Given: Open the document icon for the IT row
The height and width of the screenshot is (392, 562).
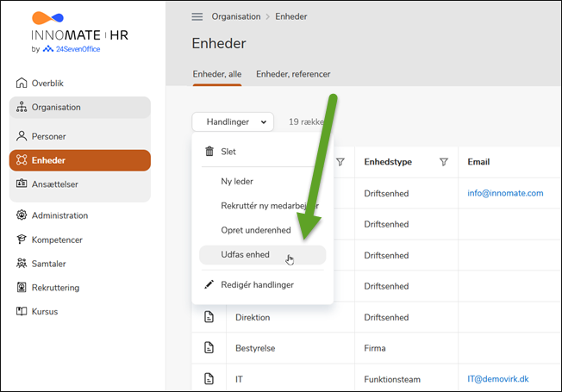Looking at the screenshot, I should tap(208, 378).
